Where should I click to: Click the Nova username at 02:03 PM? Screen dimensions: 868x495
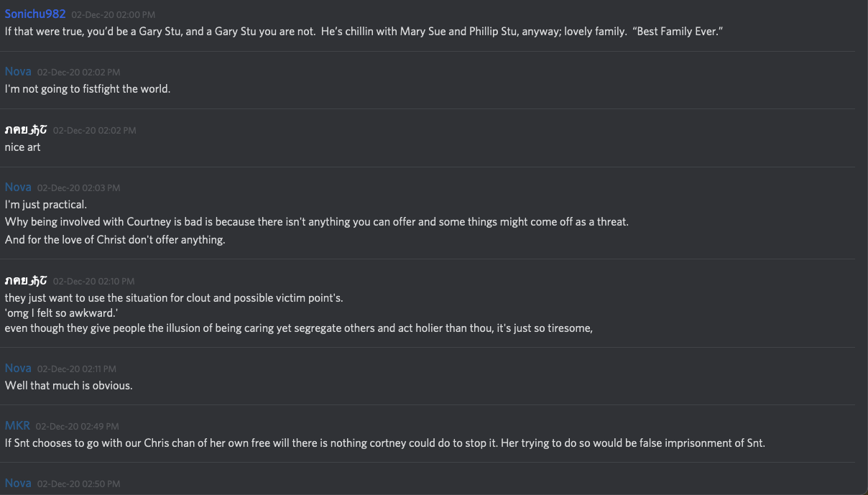point(18,188)
